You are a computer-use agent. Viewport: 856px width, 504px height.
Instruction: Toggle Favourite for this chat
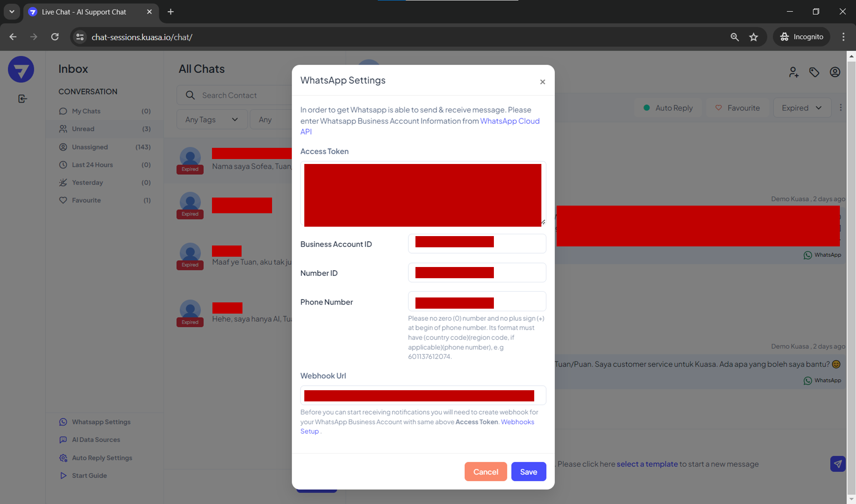click(737, 108)
